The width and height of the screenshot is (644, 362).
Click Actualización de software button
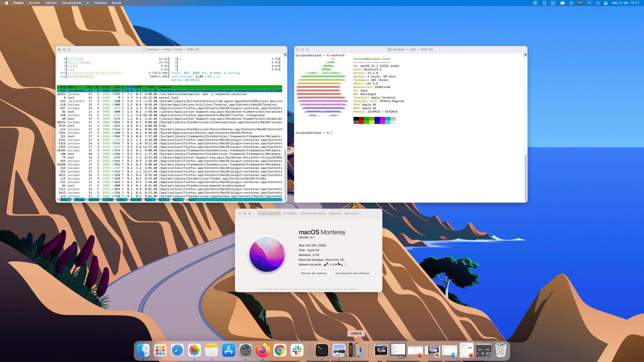pos(353,273)
